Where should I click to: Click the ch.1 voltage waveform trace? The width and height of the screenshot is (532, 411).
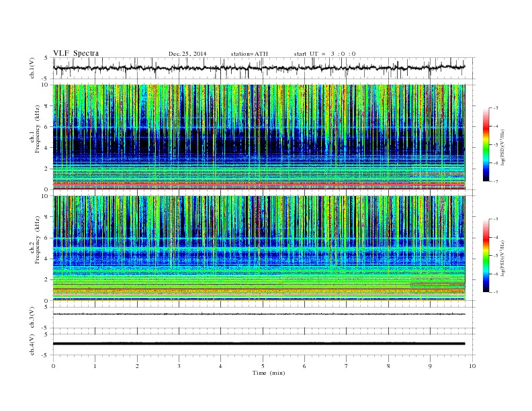(259, 68)
